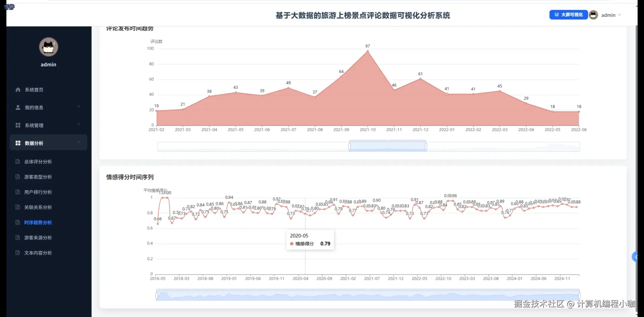Click the document icon beside 游客来源分析
This screenshot has height=317, width=644.
click(x=18, y=237)
